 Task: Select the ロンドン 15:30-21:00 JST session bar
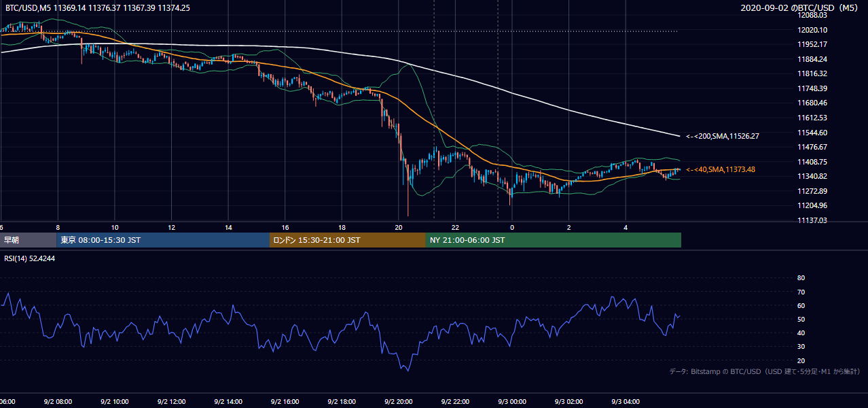348,240
